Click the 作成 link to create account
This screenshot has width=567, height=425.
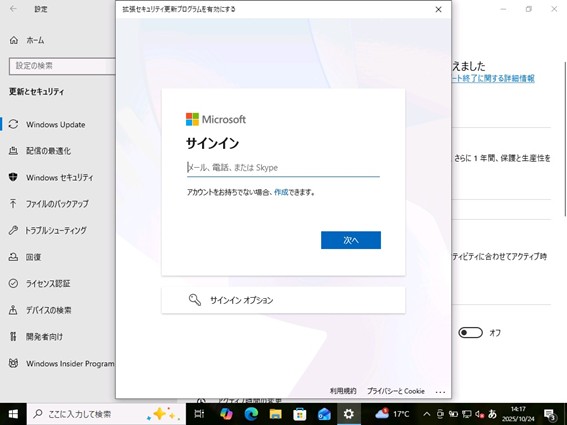pyautogui.click(x=281, y=192)
